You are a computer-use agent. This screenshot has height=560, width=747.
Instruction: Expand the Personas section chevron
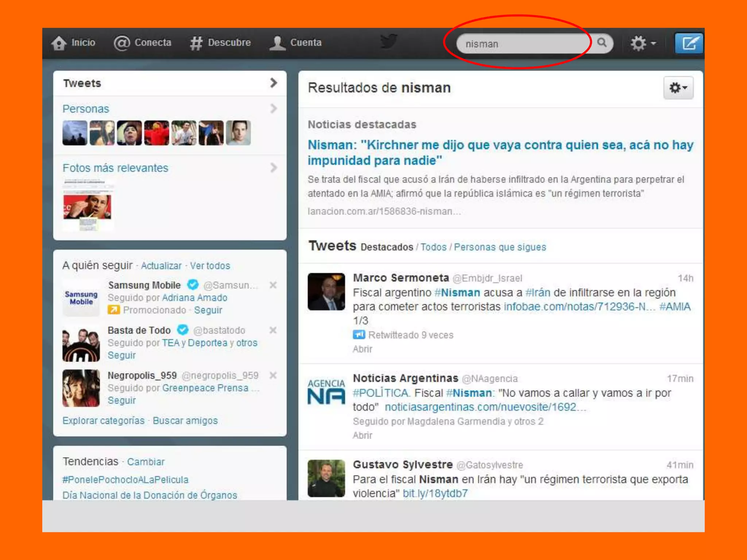274,109
